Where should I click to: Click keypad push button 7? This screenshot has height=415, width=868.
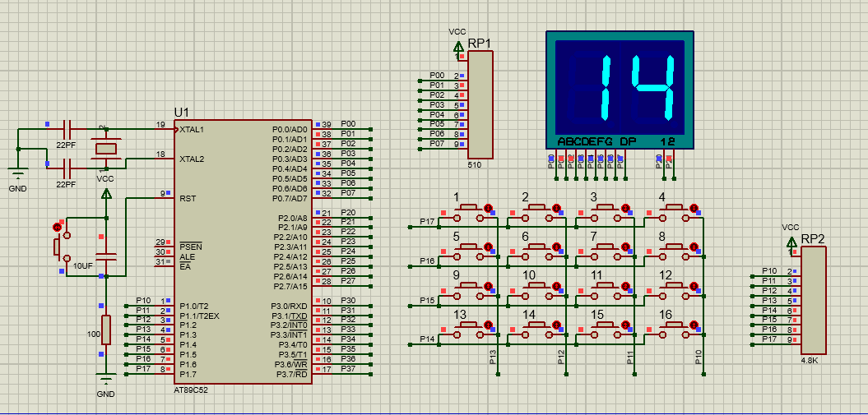click(x=606, y=250)
